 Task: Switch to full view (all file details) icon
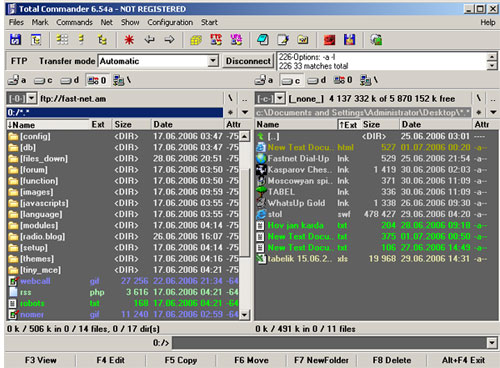(81, 40)
